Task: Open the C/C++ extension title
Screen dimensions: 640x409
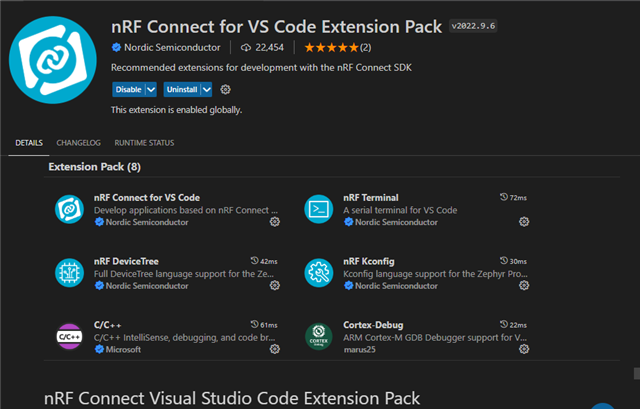Action: point(107,325)
